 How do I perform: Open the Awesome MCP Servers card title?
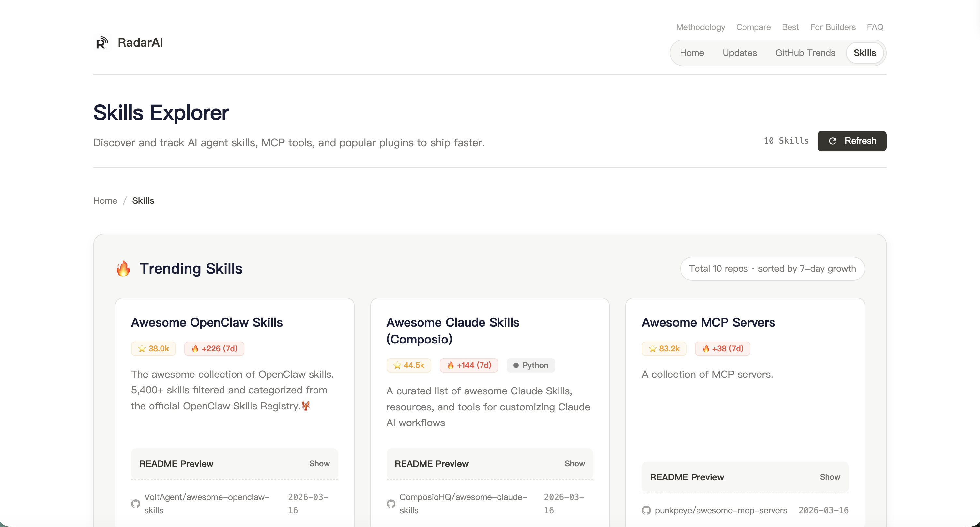tap(708, 322)
